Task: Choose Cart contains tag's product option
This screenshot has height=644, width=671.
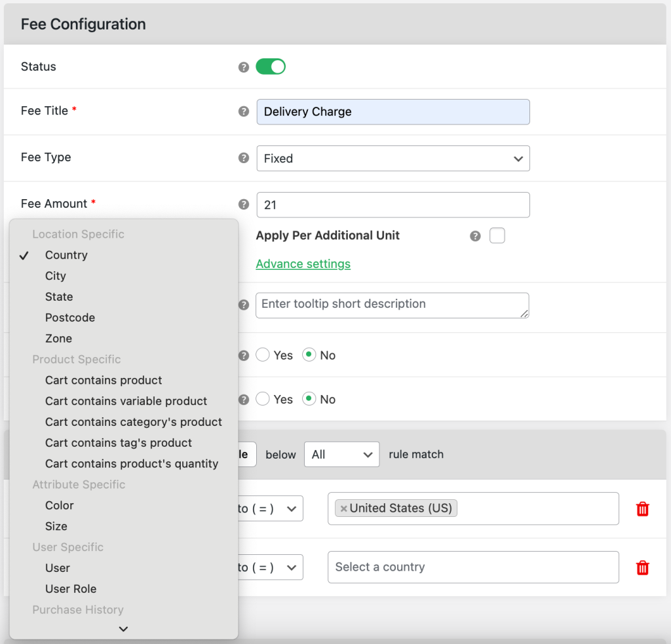Action: click(x=119, y=442)
